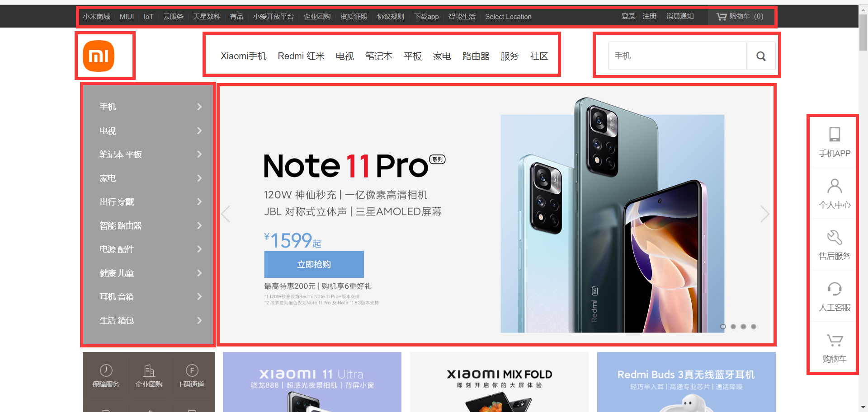This screenshot has height=412, width=868.
Task: Click the 购物车 cart icon in right sidebar
Action: (835, 340)
